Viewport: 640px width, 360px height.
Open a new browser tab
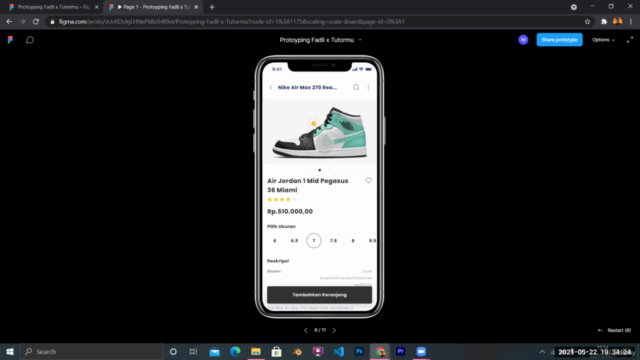tap(212, 7)
